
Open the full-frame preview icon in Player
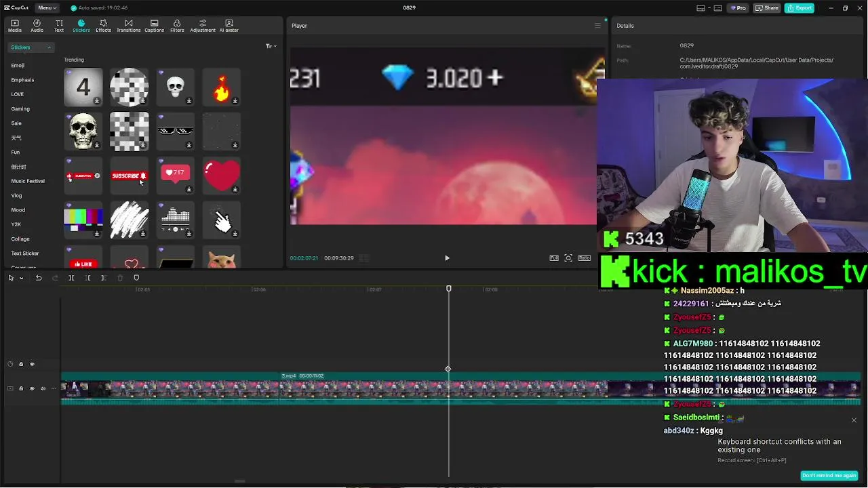(554, 258)
